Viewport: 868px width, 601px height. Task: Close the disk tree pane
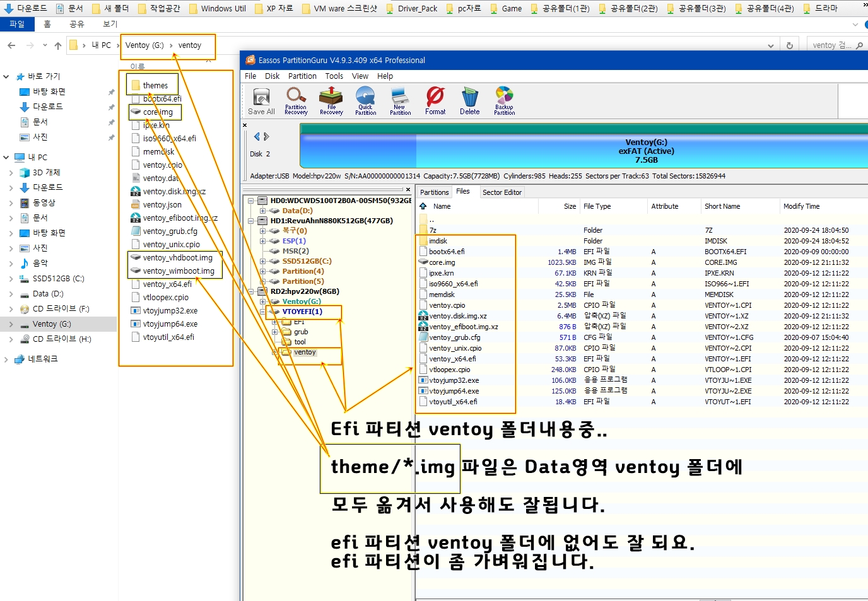pyautogui.click(x=408, y=189)
